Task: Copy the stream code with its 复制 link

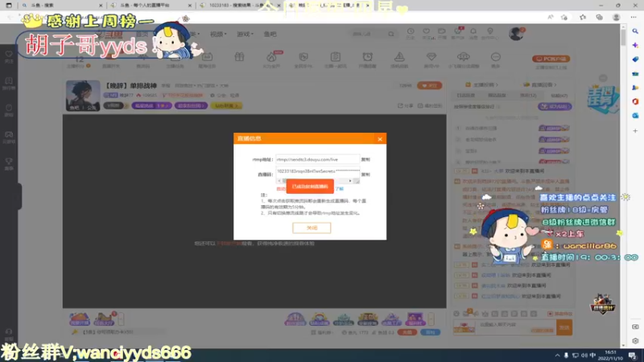Action: tap(365, 175)
